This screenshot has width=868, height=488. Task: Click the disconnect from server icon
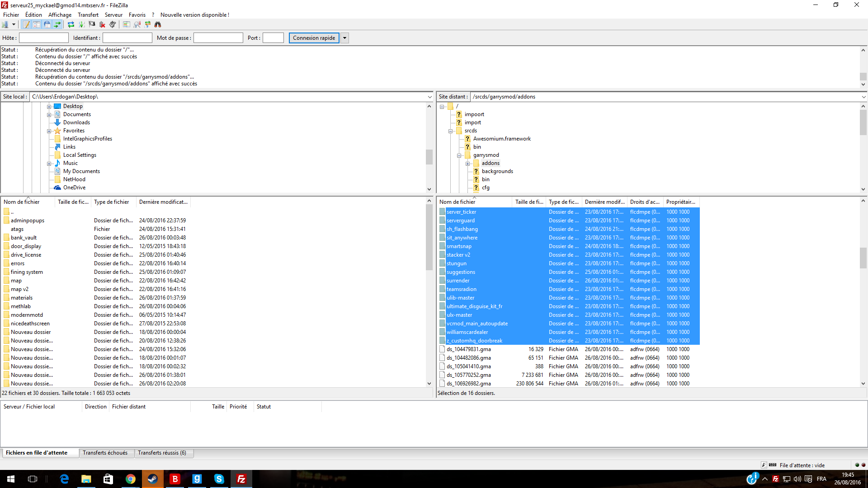[x=102, y=24]
